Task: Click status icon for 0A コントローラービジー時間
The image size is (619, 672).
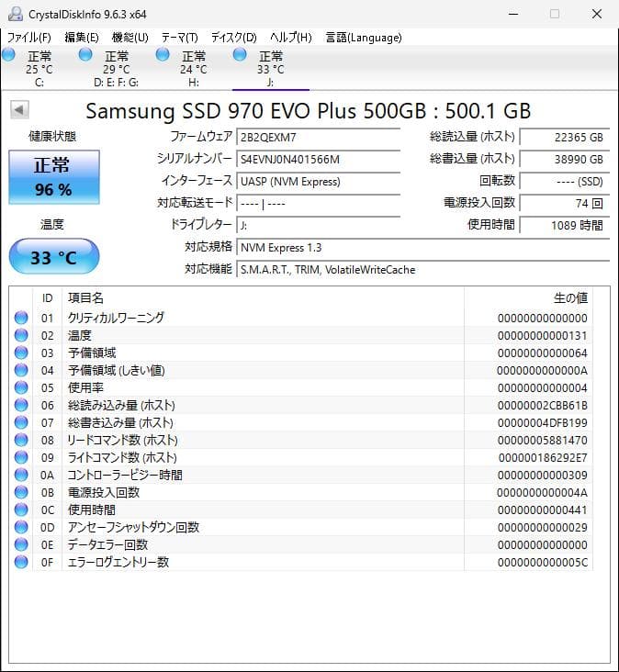Action: (x=21, y=475)
